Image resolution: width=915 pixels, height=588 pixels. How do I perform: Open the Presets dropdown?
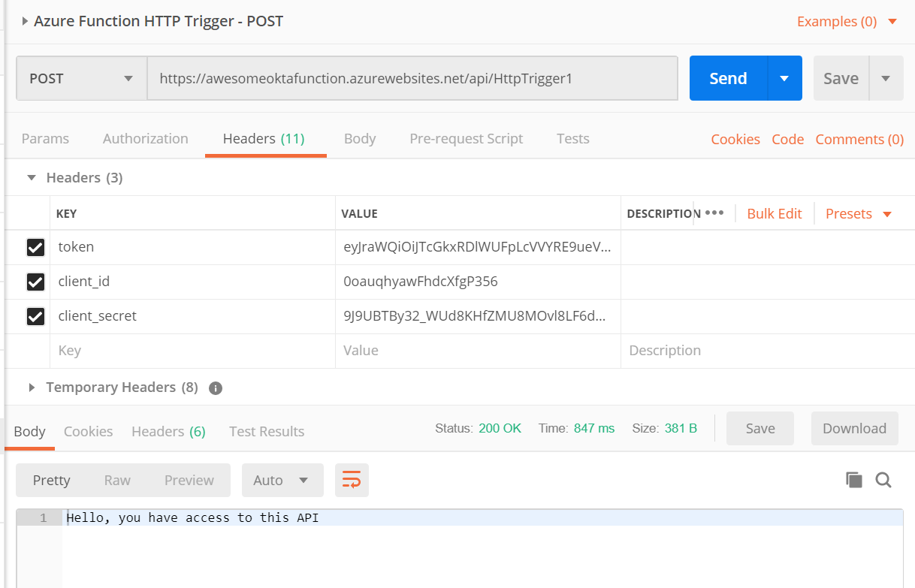pos(858,213)
